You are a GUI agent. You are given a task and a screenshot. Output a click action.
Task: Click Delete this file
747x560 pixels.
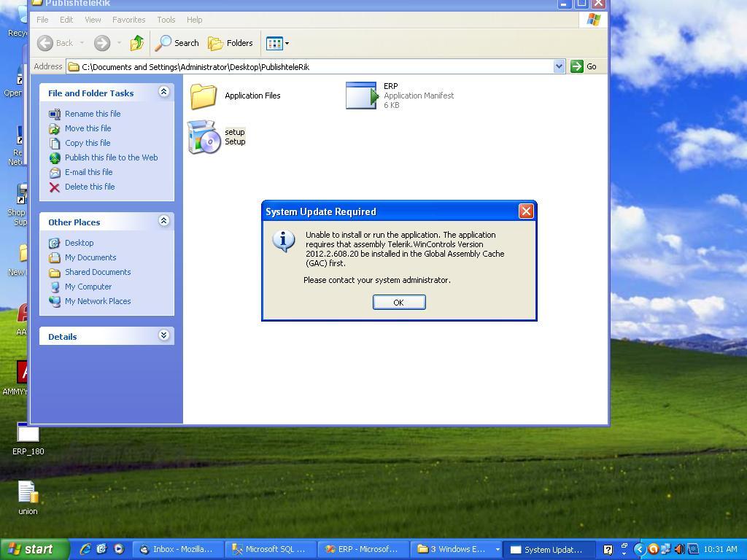click(90, 187)
